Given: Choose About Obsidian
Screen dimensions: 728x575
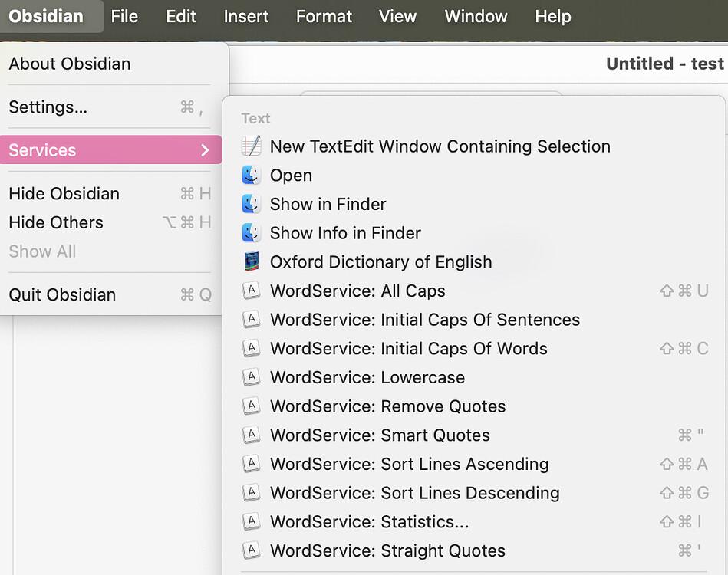Looking at the screenshot, I should coord(70,64).
